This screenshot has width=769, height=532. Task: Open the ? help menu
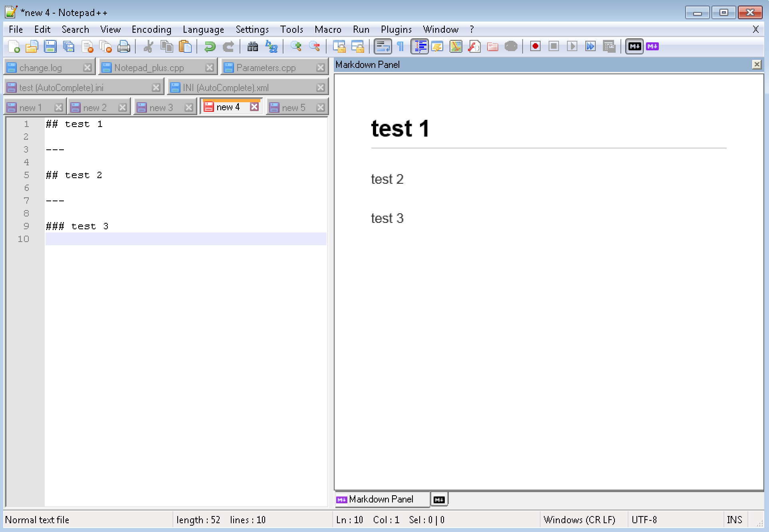[x=472, y=30]
